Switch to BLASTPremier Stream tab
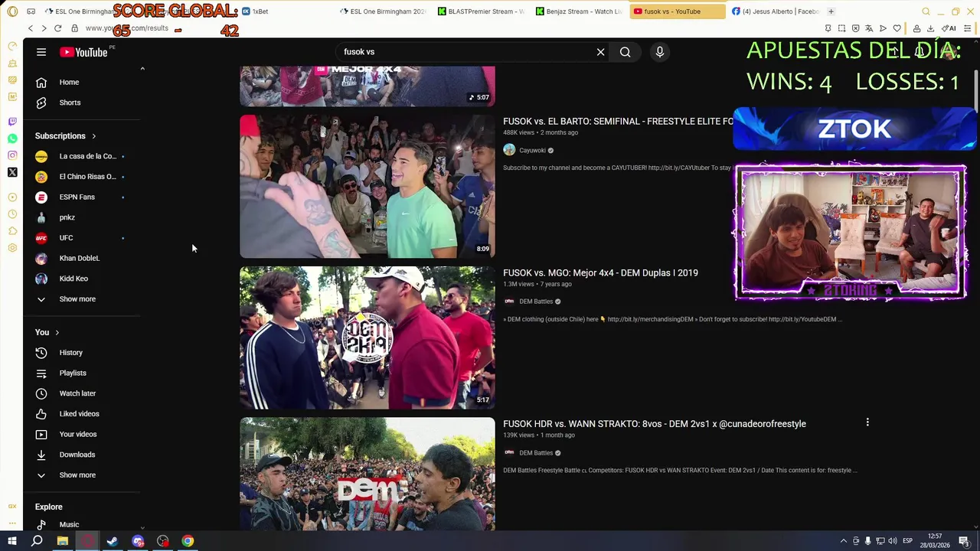The image size is (980, 551). pyautogui.click(x=482, y=11)
